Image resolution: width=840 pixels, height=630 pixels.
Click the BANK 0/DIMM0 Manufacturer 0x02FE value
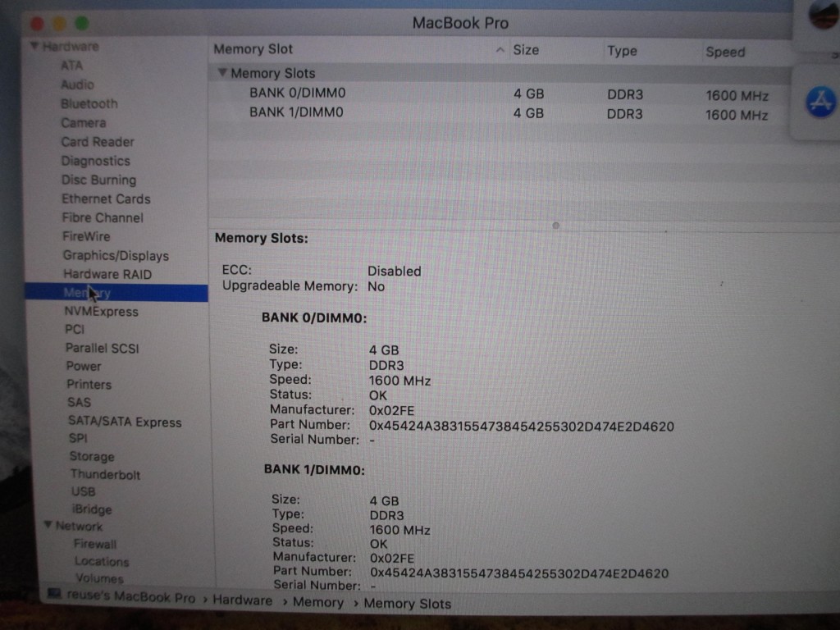(x=391, y=410)
